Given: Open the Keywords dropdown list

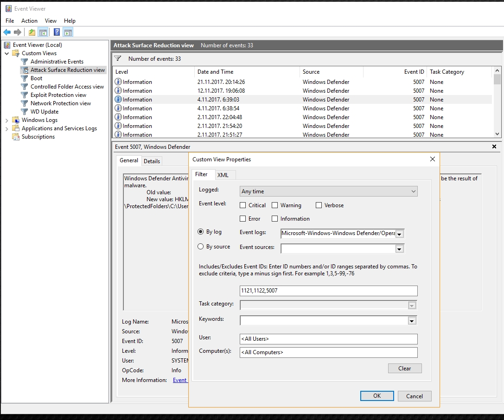Looking at the screenshot, I should (411, 321).
